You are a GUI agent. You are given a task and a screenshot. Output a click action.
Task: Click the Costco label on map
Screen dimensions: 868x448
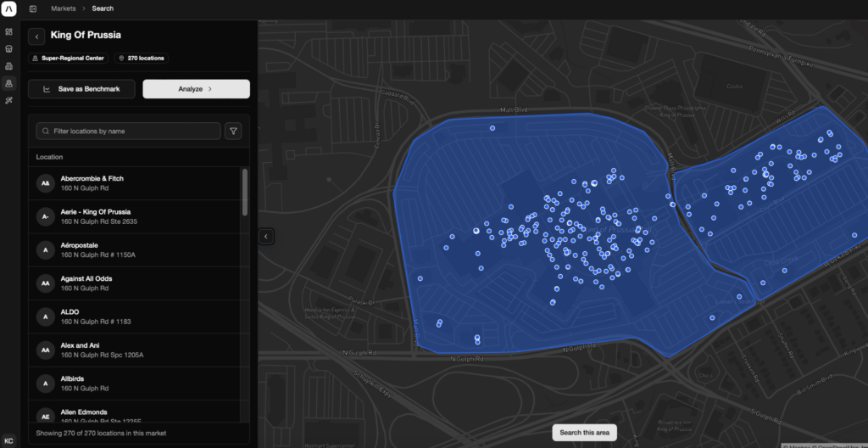[x=733, y=87]
